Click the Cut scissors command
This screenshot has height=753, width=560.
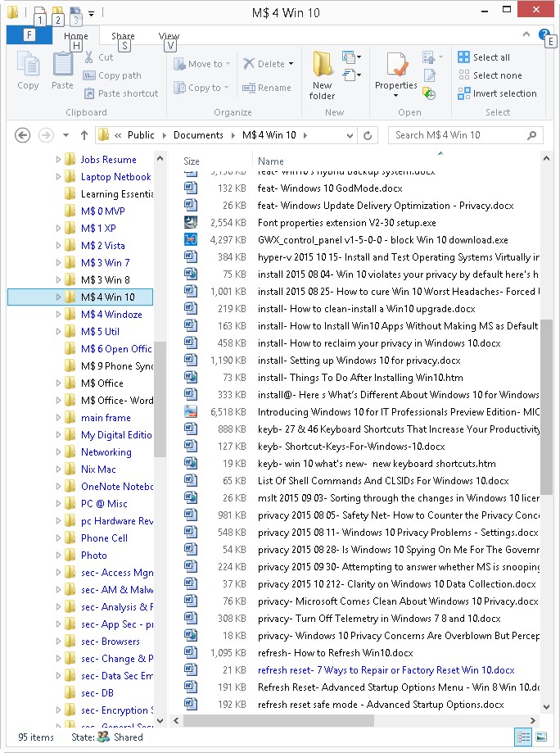[x=98, y=57]
